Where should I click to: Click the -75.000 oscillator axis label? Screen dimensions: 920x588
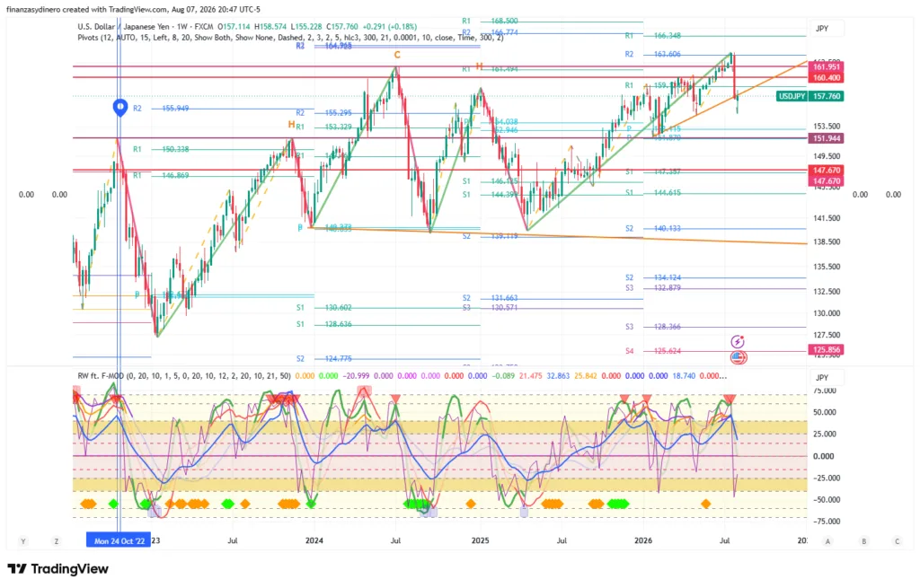point(825,522)
